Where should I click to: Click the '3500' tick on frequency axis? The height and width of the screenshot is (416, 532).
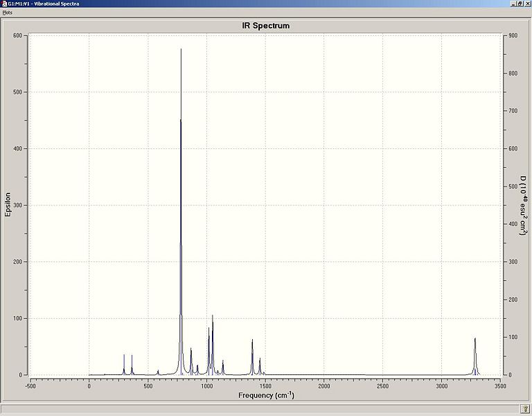[500, 386]
